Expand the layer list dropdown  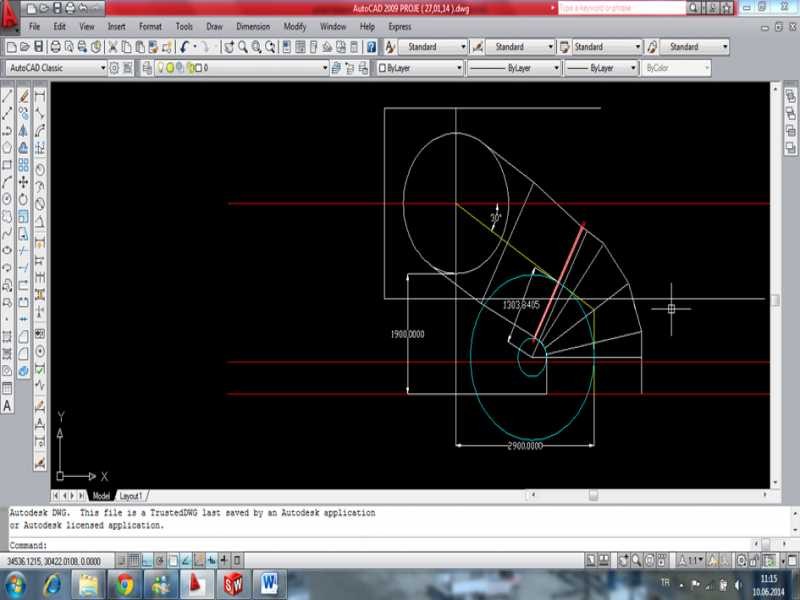point(325,68)
